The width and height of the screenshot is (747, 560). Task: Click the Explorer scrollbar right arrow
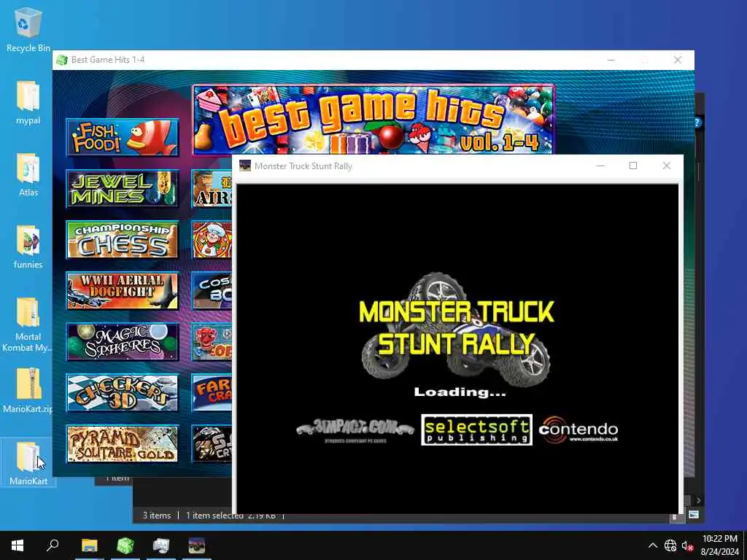(698, 500)
